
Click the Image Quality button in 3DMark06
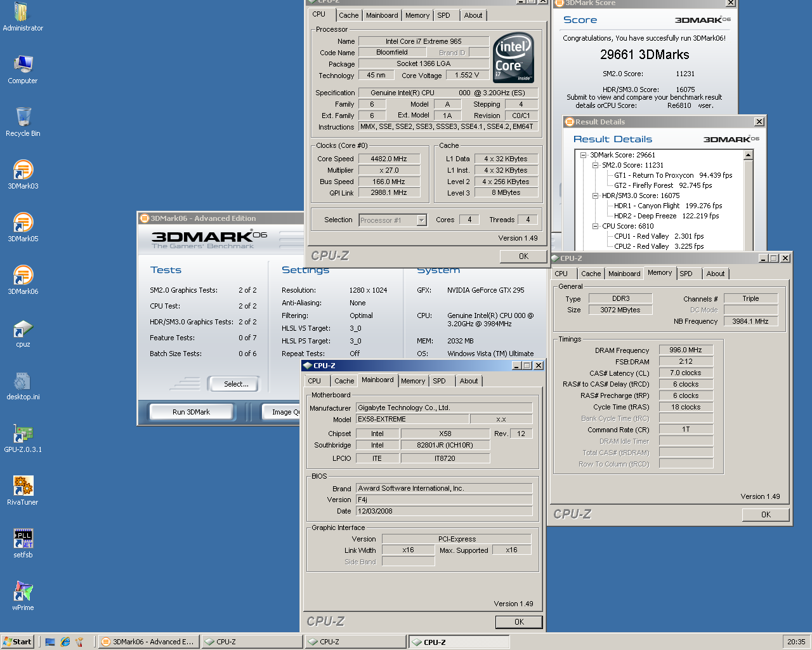pos(282,412)
